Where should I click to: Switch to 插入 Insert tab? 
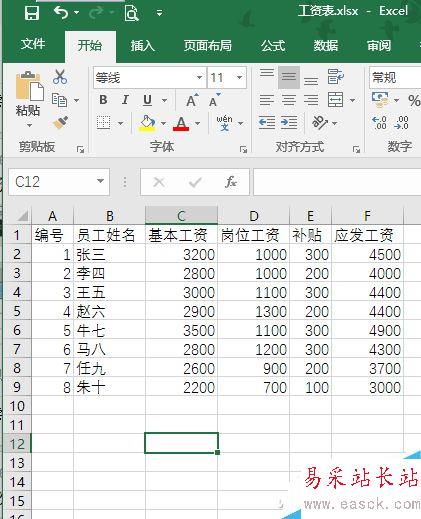coord(143,45)
